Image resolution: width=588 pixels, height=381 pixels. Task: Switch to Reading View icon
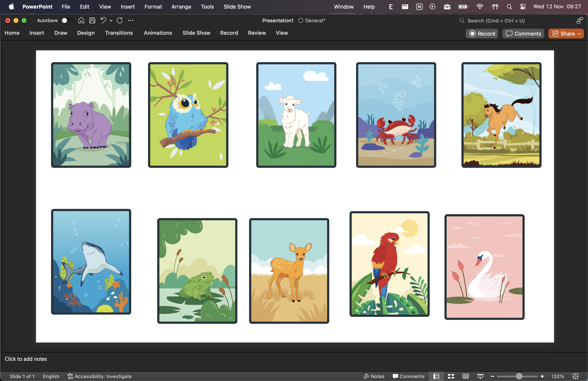coord(465,376)
